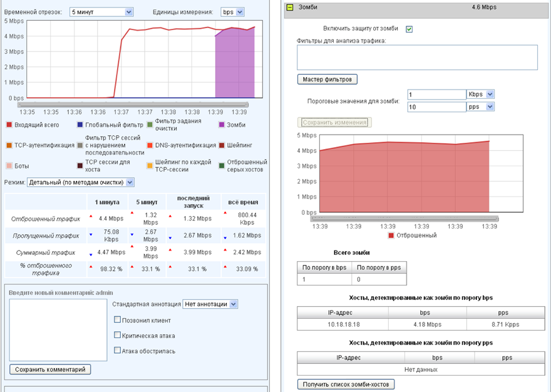Enable the Критическая атака checkbox
The width and height of the screenshot is (551, 392).
pos(117,335)
